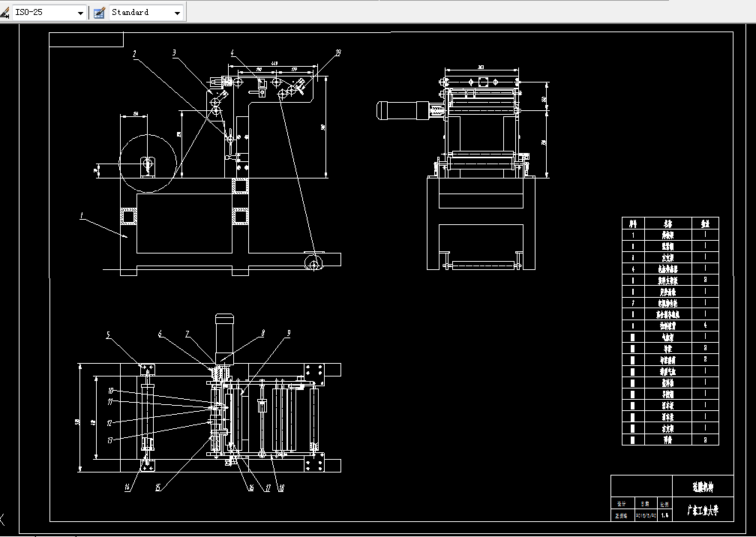Click the large film roll circle in side view
The image size is (756, 537).
148,164
